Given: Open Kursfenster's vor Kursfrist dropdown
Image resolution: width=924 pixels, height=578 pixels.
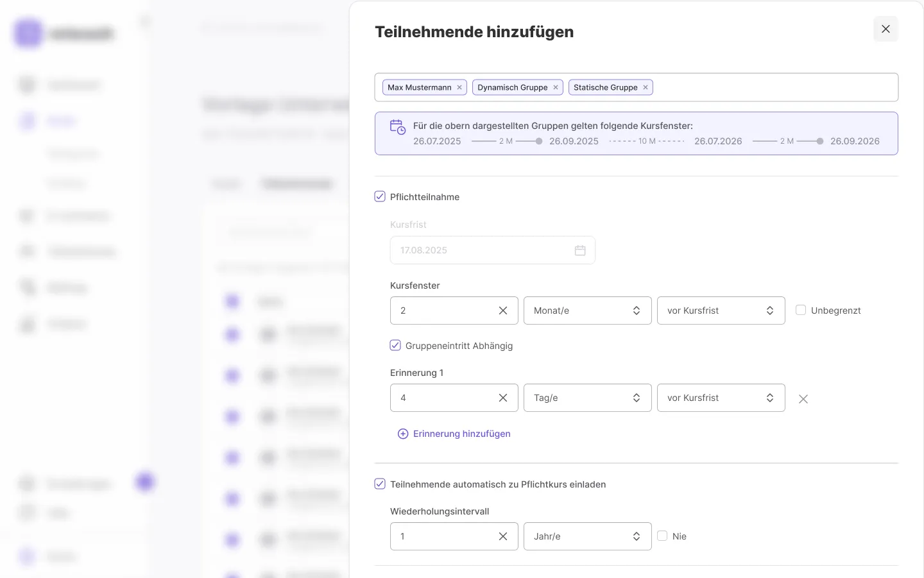Looking at the screenshot, I should (x=721, y=310).
